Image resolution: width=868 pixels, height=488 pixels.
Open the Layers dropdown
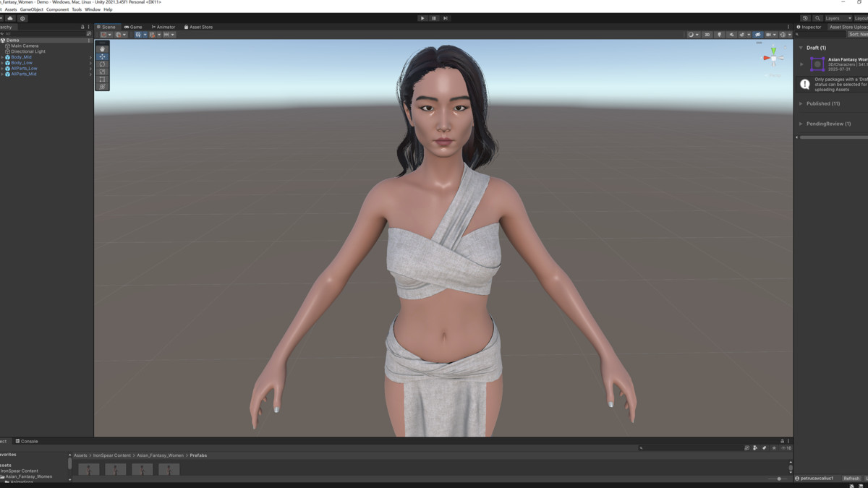click(838, 18)
